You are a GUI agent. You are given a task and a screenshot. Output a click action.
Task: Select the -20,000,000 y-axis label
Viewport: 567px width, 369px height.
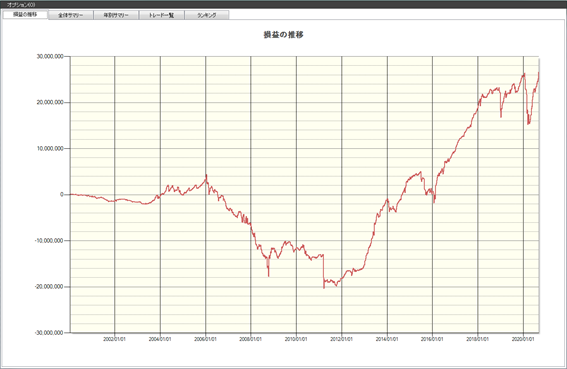pos(49,287)
